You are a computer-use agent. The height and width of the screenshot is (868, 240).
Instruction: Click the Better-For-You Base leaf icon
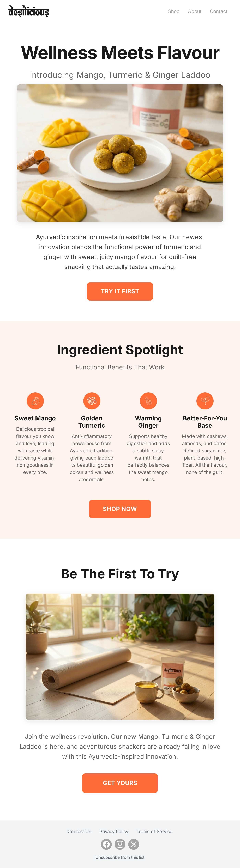[x=205, y=401]
